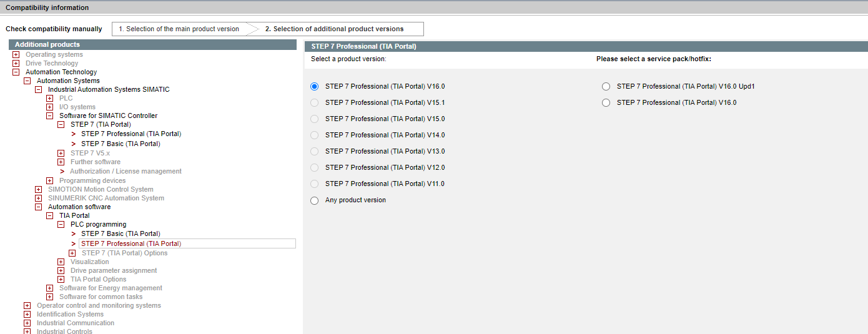The height and width of the screenshot is (334, 868).
Task: Choose the Any product version option
Action: point(315,200)
